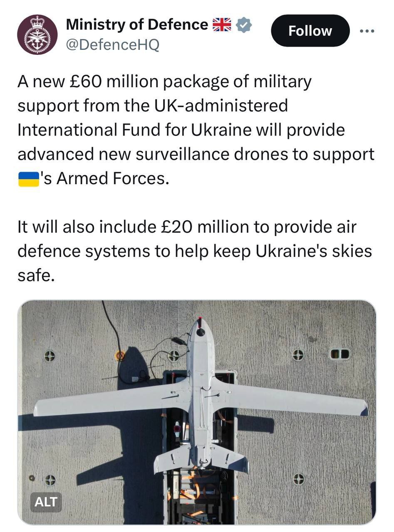Show the image ALT description badge
Viewport: 394px width, 532px height.
tap(45, 502)
